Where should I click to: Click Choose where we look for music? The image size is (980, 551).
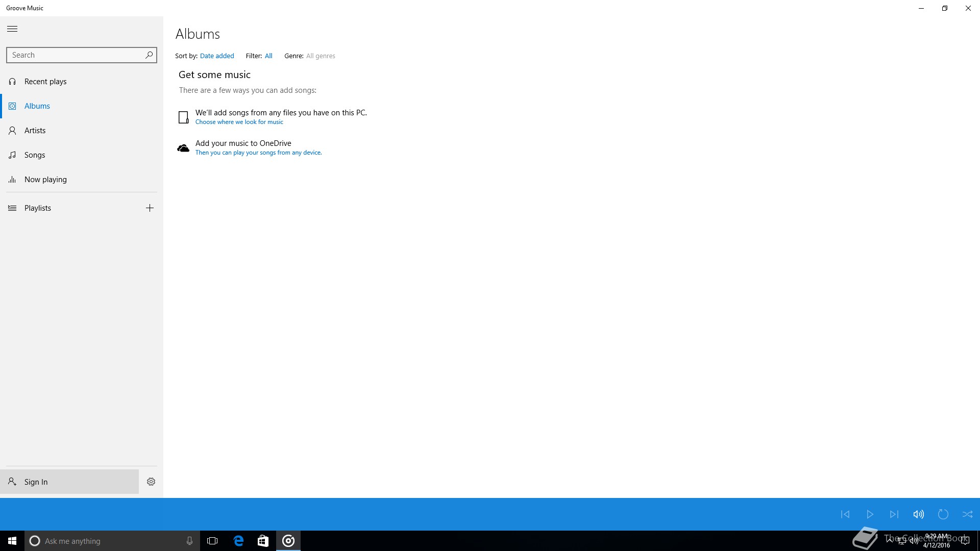[239, 122]
